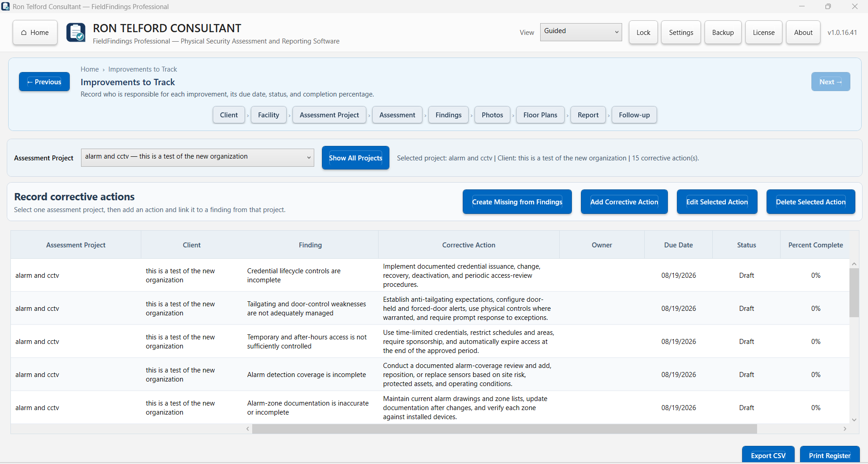868x464 pixels.
Task: Click corrective action 'Use time-limited credentials'
Action: click(x=469, y=342)
